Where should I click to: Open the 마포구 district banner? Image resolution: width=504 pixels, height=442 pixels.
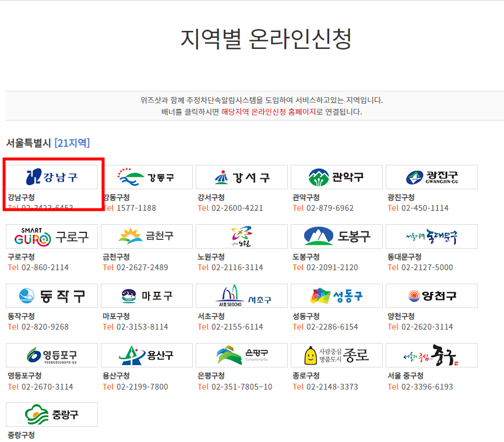[x=147, y=296]
